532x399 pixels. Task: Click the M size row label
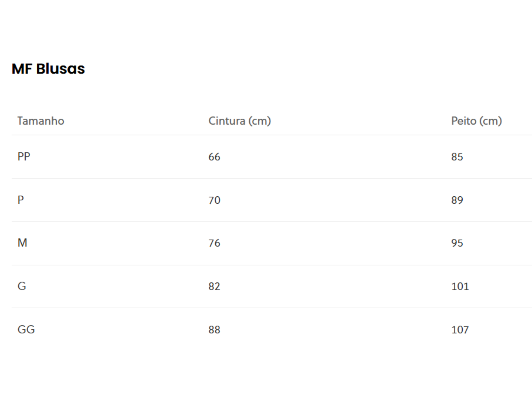pyautogui.click(x=22, y=243)
